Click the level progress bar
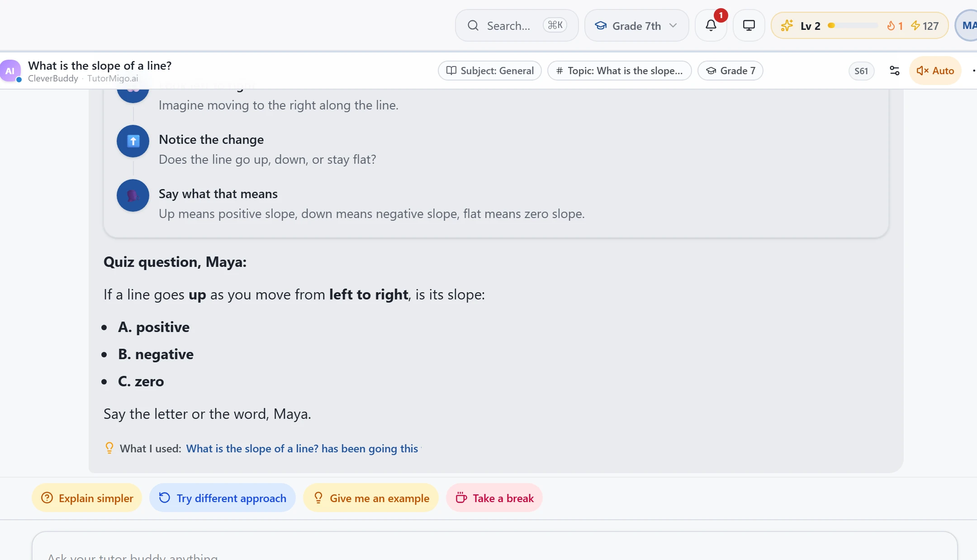 [853, 26]
